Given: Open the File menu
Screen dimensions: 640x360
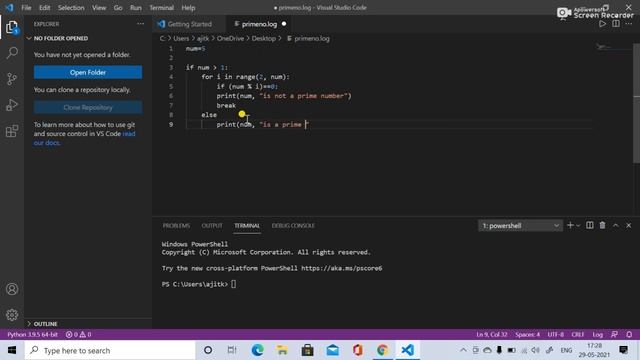Looking at the screenshot, I should pyautogui.click(x=26, y=7).
